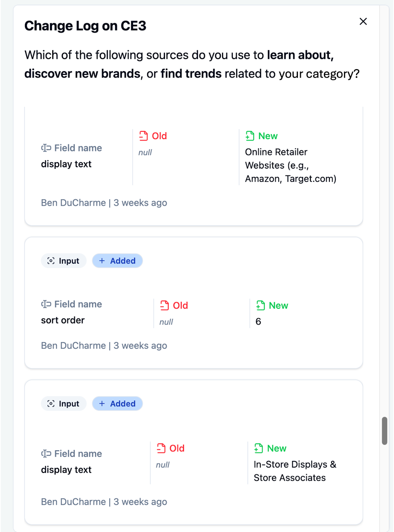Viewport: 394px width, 532px height.
Task: Select Added badge in In-Store Displays entry
Action: pyautogui.click(x=117, y=404)
